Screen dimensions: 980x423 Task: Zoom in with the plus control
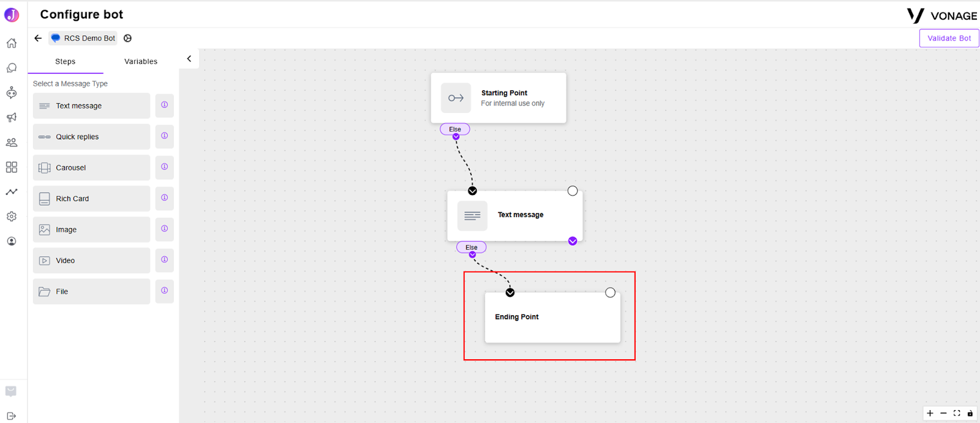(x=930, y=413)
